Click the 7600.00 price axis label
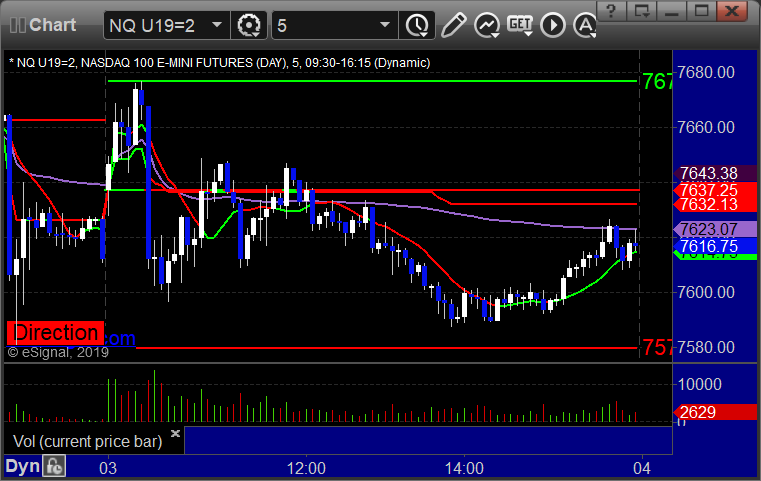The image size is (761, 481). point(706,292)
